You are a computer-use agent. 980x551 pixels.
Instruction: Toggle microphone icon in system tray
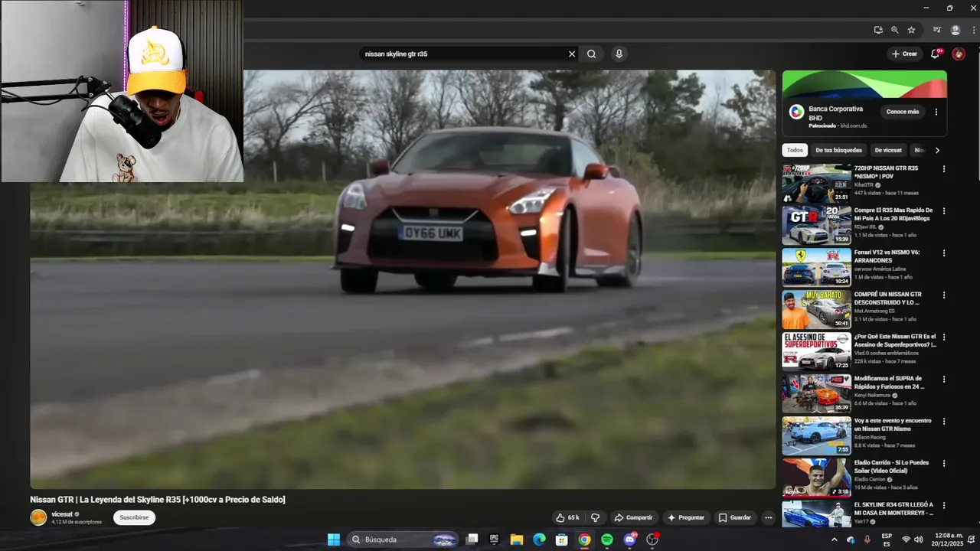coord(867,540)
